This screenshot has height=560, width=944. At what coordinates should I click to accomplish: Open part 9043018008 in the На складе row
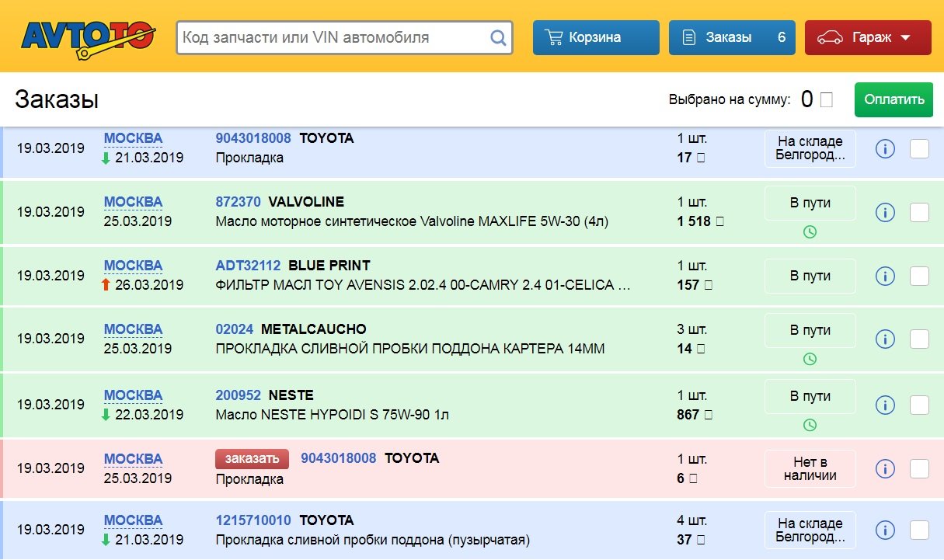tap(253, 138)
